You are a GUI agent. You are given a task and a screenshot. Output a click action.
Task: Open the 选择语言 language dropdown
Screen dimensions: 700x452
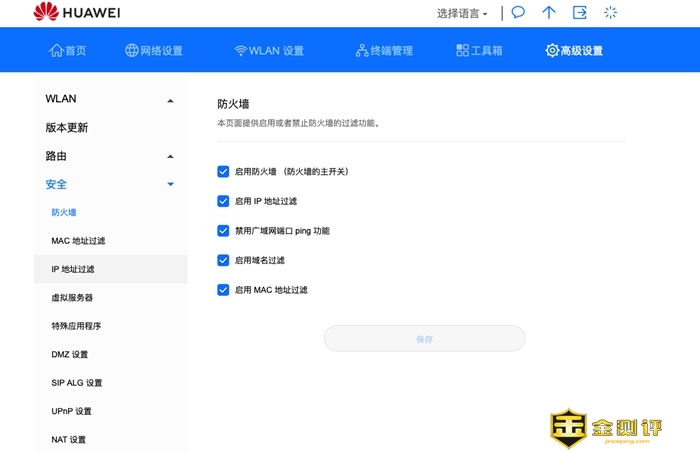click(462, 14)
